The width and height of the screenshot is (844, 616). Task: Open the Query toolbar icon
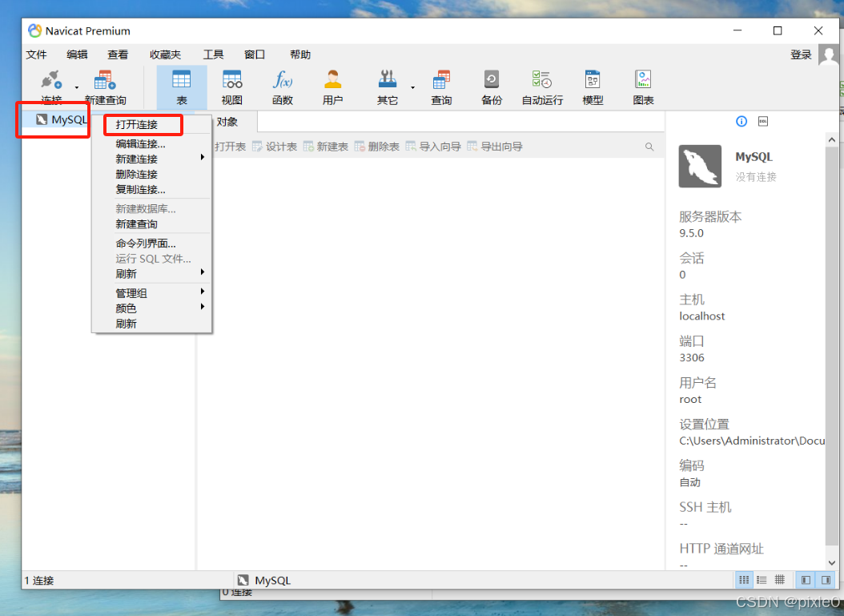[x=441, y=80]
